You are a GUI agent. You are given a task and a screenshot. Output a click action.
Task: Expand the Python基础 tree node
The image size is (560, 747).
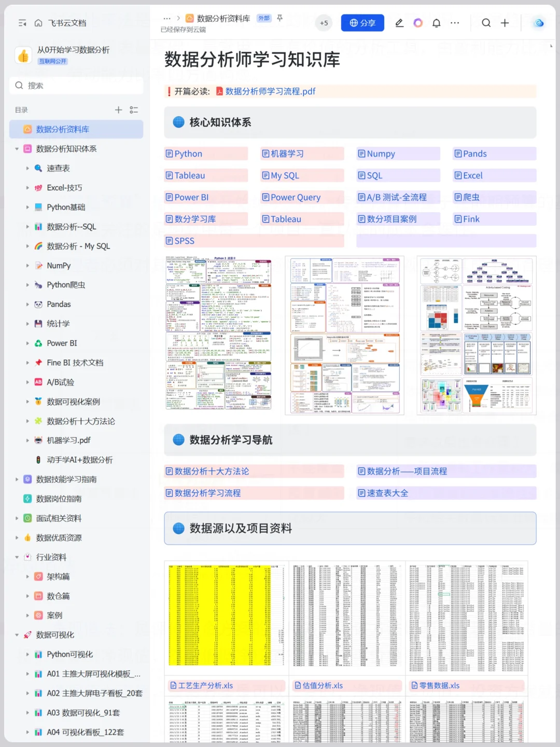point(27,207)
